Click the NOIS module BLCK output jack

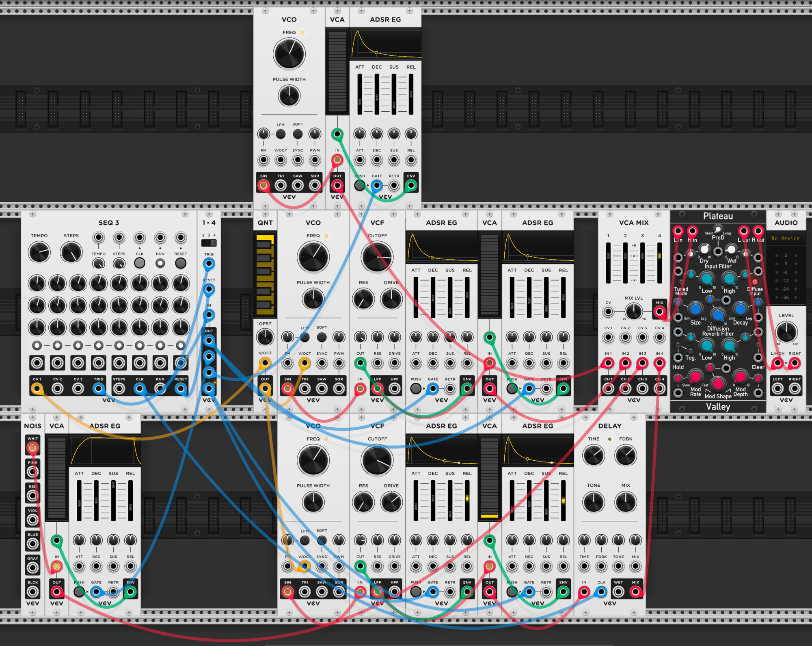click(32, 592)
